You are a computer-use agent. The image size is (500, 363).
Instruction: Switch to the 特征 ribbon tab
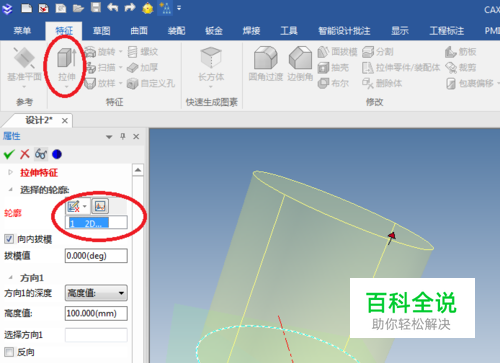64,31
